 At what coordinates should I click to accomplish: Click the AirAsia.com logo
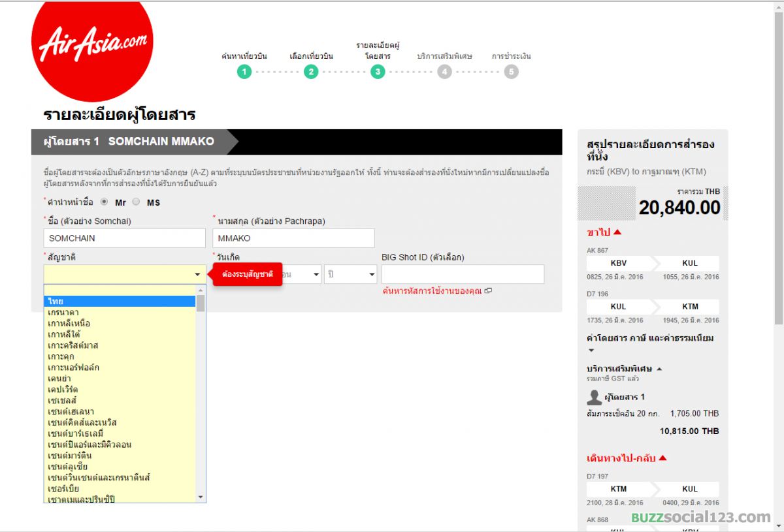point(92,47)
